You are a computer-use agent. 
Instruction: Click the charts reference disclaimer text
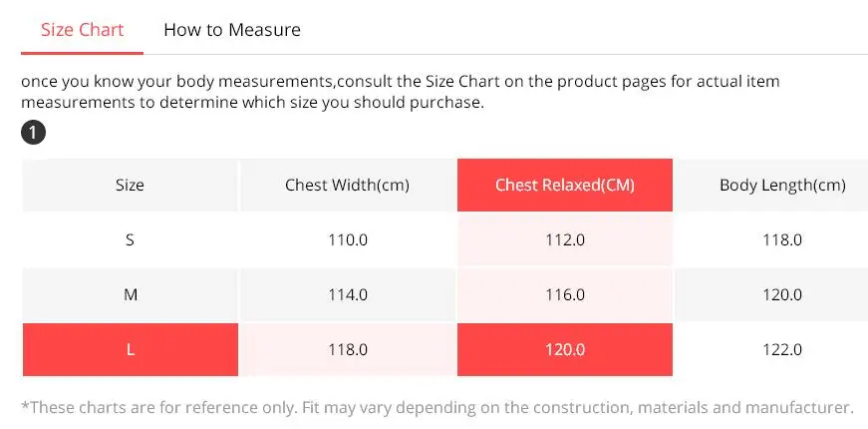pos(436,407)
